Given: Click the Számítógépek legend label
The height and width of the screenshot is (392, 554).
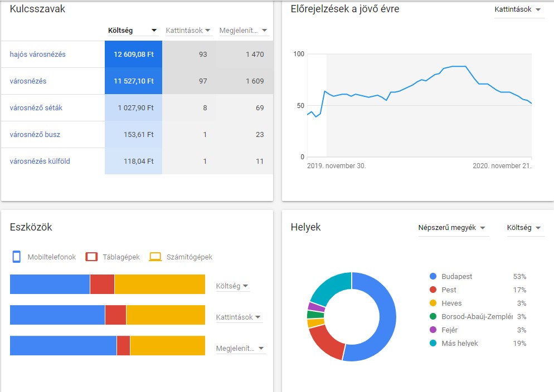Looking at the screenshot, I should 189,257.
